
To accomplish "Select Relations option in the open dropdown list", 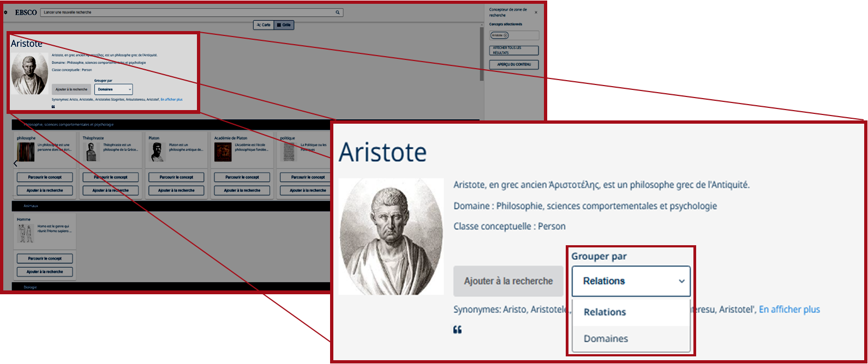I will pos(604,312).
